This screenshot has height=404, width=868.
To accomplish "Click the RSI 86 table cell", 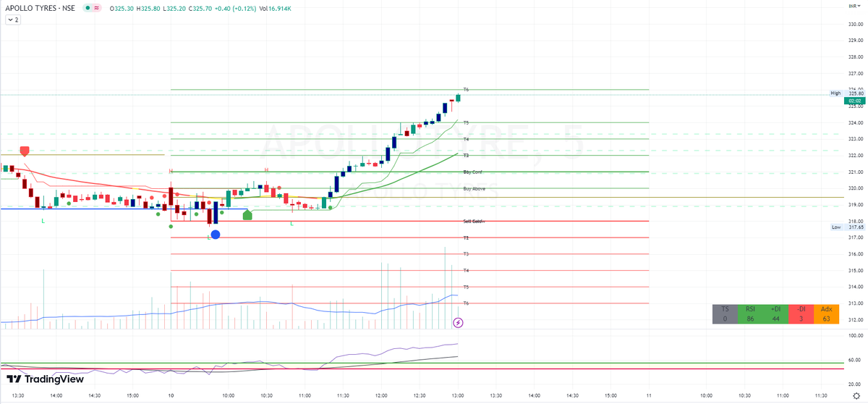I will point(750,313).
